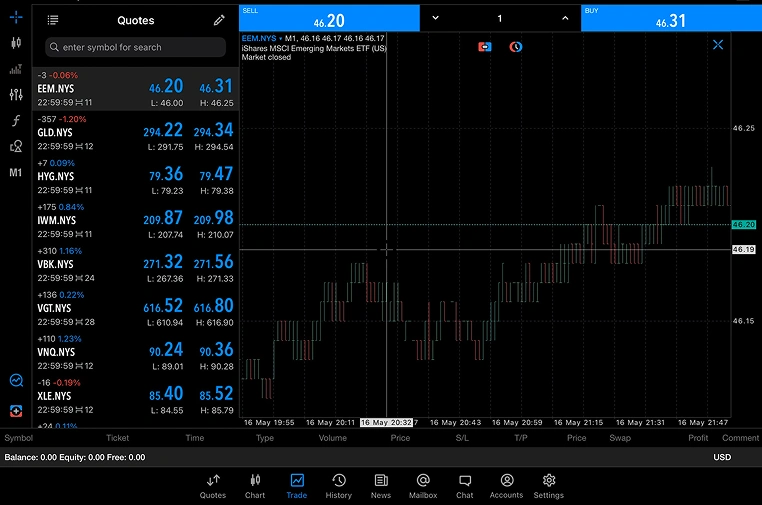Select the HYG.NYS quote row

pos(136,176)
